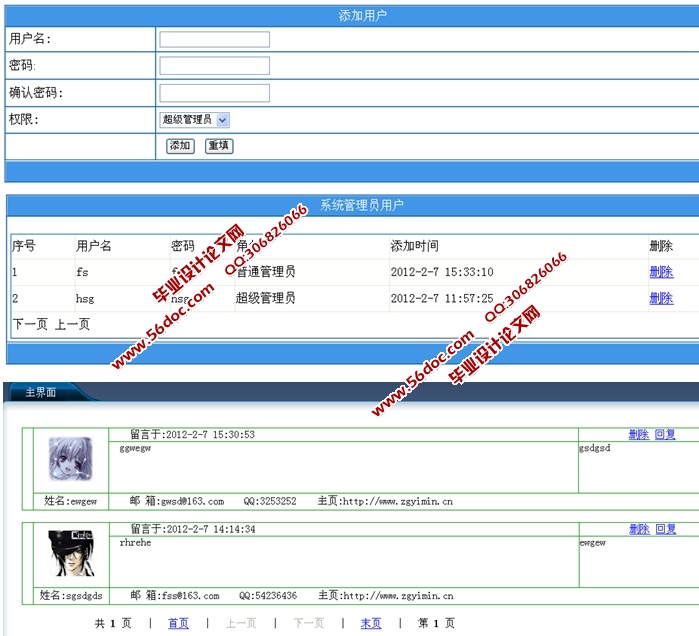The width and height of the screenshot is (699, 636).
Task: Delete the message left at 14:14:34
Action: [x=639, y=529]
